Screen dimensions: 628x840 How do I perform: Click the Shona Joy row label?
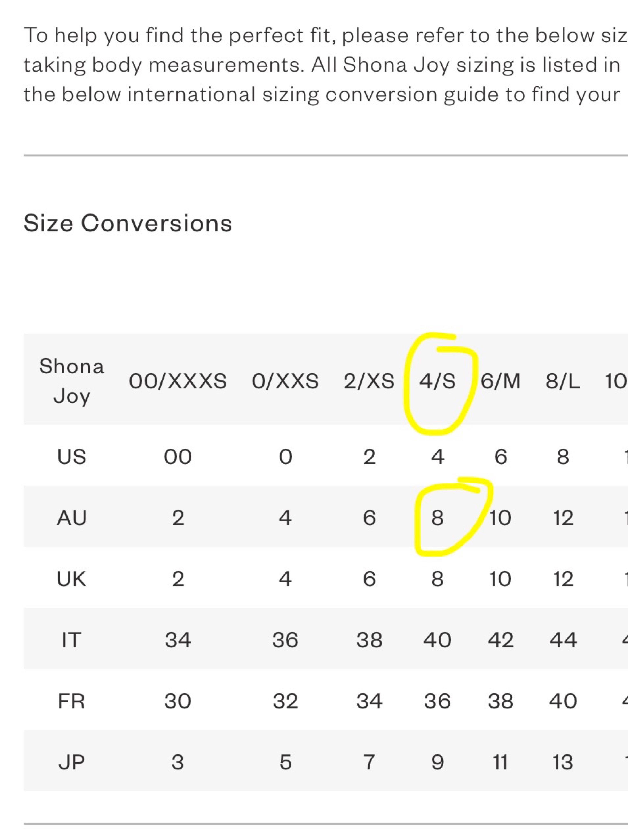click(x=71, y=381)
